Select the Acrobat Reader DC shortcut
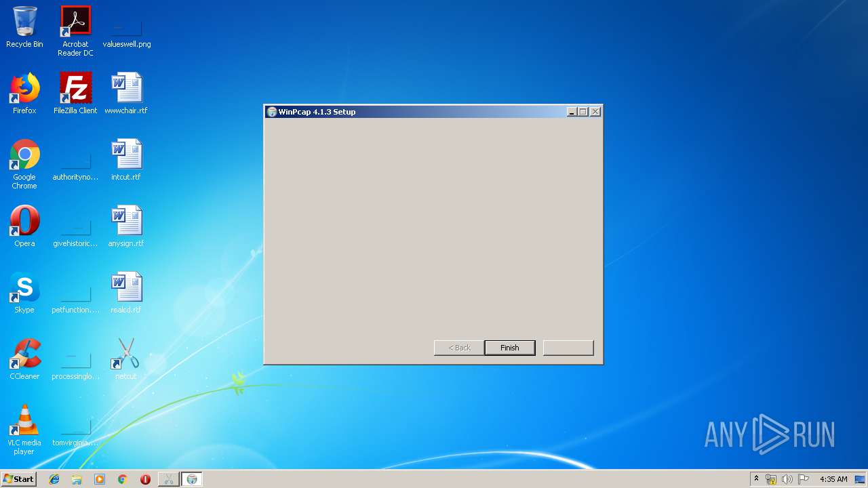This screenshot has width=868, height=488. coord(75,31)
